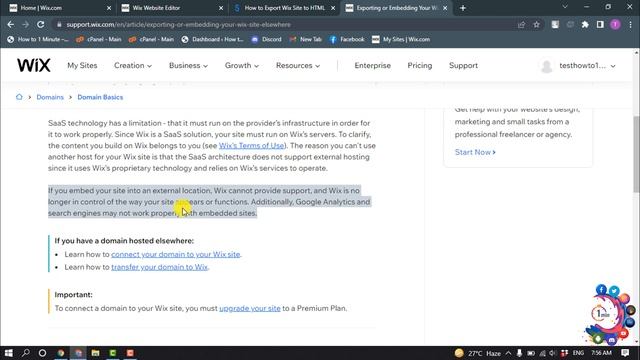This screenshot has height=360, width=640.
Task: Click the page vertical scrollbar thumb
Action: click(x=636, y=155)
